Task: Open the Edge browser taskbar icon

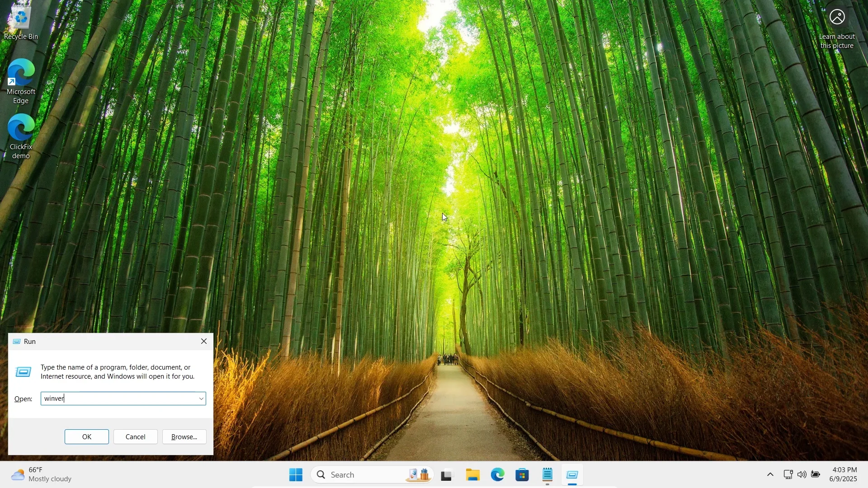Action: tap(498, 475)
